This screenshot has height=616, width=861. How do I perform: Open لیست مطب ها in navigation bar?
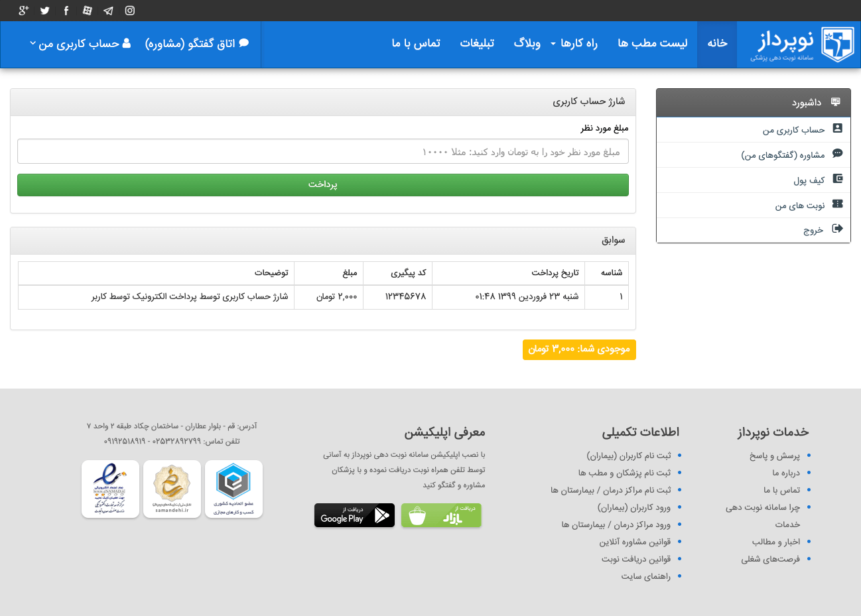tap(652, 44)
